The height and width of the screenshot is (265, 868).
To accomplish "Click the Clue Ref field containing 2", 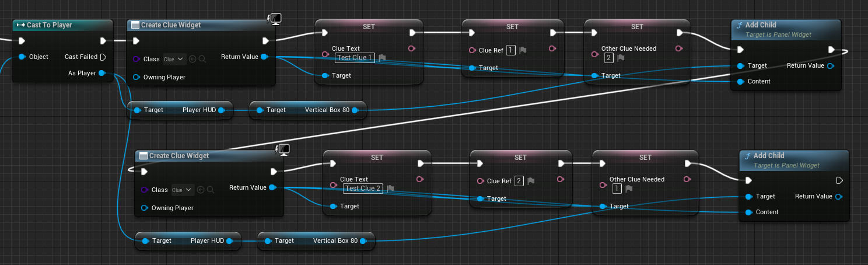I will (x=519, y=181).
